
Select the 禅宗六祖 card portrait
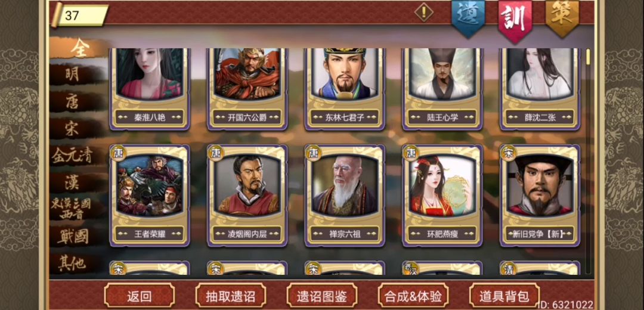point(345,186)
